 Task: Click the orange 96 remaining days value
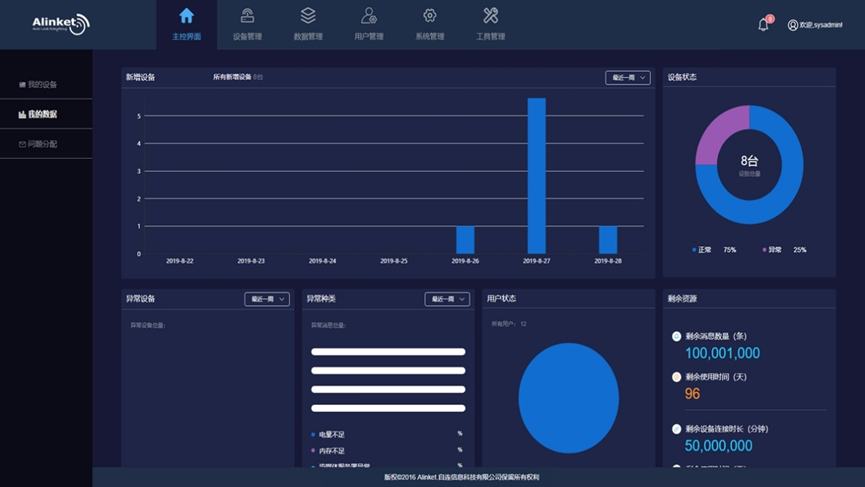coord(692,394)
